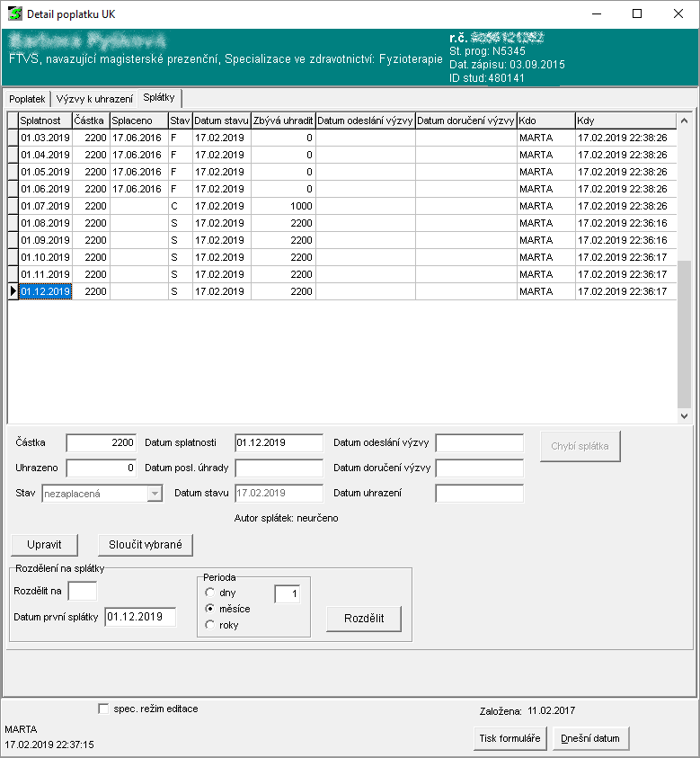Image resolution: width=700 pixels, height=758 pixels.
Task: Click the Rozdělit button
Action: 363,619
